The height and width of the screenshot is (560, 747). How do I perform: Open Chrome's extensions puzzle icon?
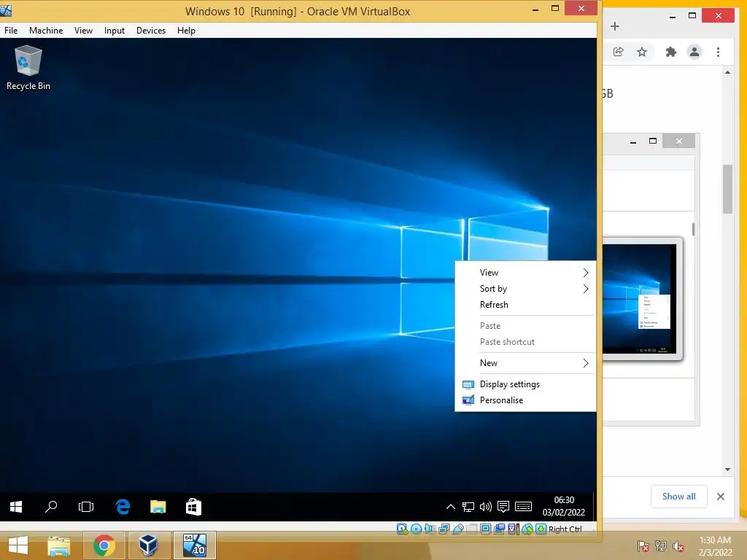[x=671, y=52]
